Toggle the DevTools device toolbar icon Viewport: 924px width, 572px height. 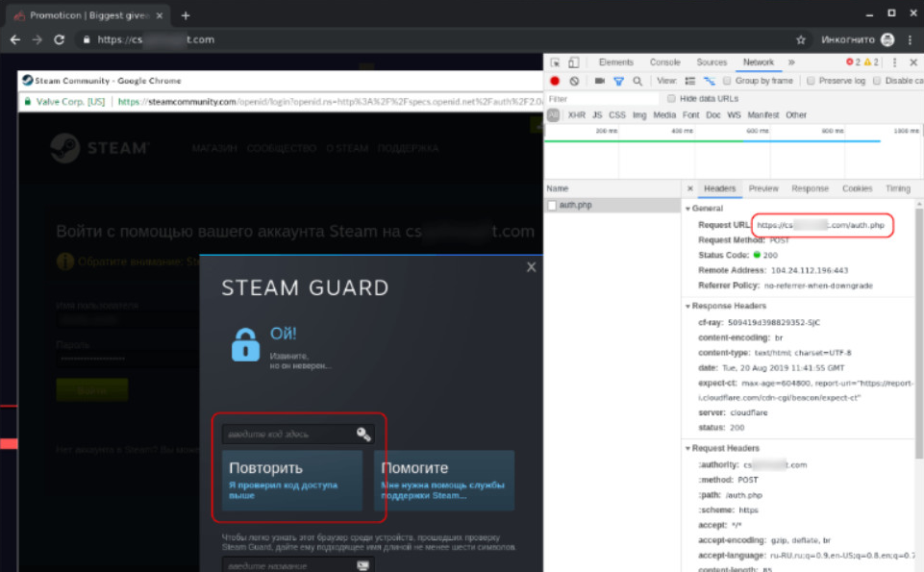click(573, 62)
